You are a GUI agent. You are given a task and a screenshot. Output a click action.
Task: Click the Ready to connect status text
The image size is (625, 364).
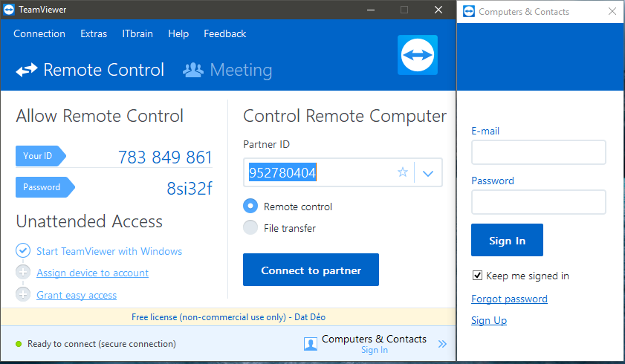[102, 344]
